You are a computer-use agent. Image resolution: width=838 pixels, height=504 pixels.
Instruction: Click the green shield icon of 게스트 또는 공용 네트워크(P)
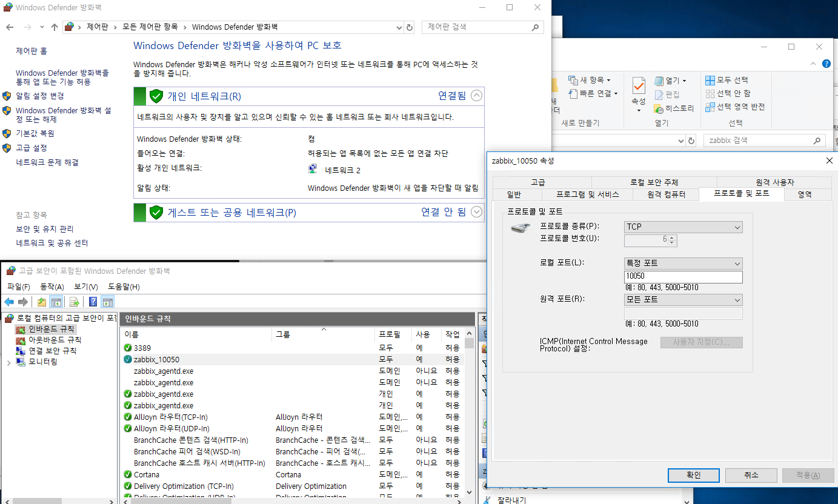click(156, 212)
